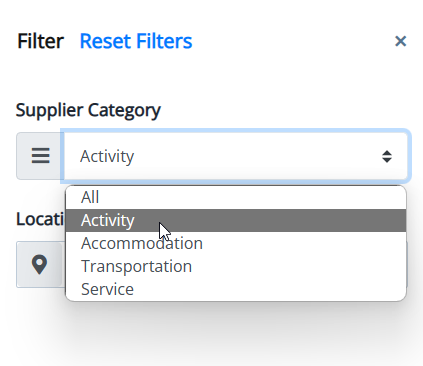The height and width of the screenshot is (366, 423).
Task: Choose Service from the dropdown list
Action: (236, 289)
